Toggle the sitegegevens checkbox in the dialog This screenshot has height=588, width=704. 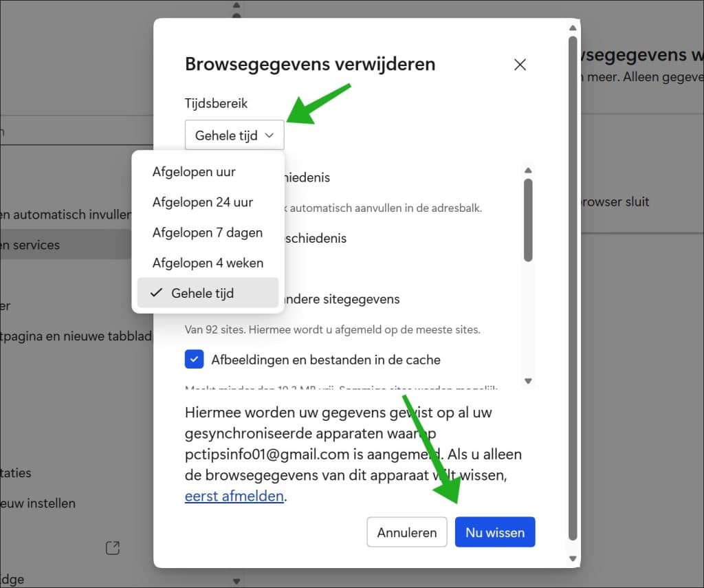195,298
